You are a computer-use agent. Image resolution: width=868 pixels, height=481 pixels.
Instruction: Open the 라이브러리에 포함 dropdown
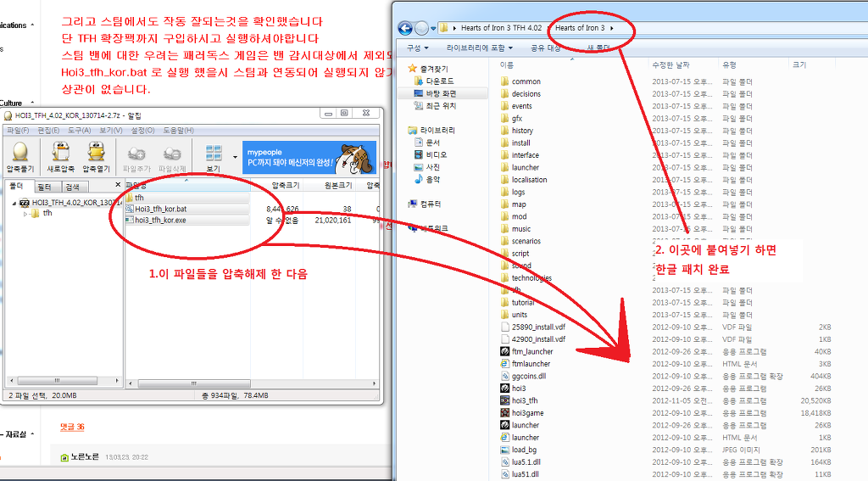point(480,48)
